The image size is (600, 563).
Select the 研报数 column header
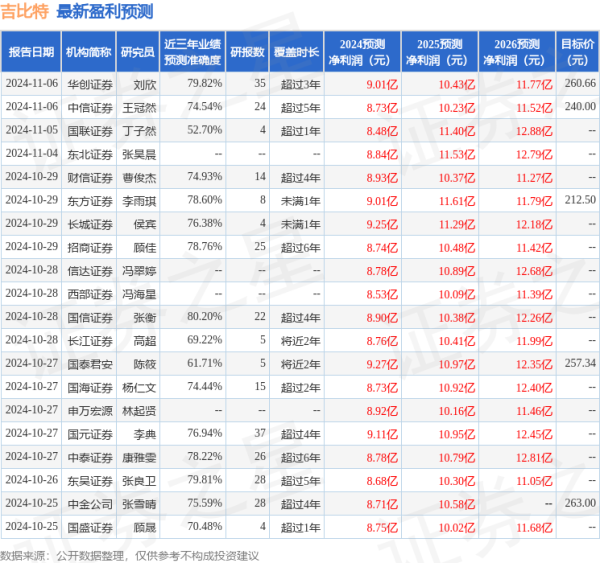coord(248,52)
